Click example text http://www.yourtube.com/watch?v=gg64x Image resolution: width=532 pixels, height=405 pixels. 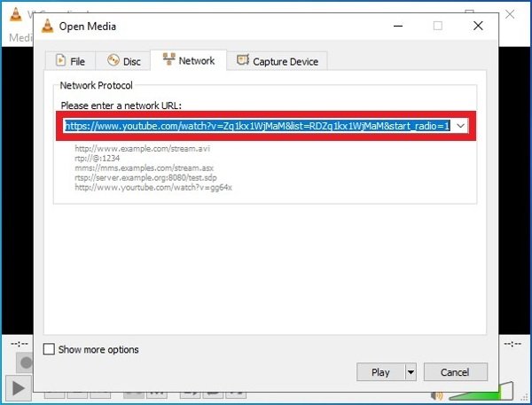(153, 187)
